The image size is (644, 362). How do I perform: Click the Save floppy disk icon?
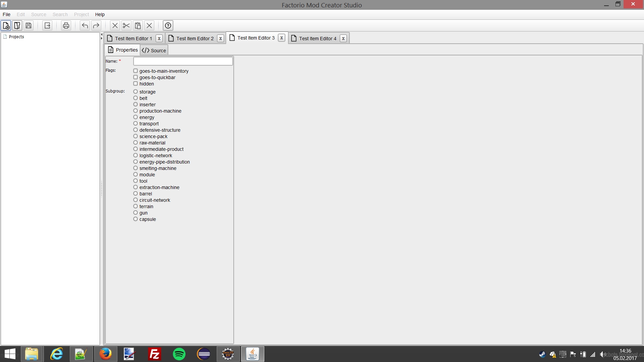29,25
